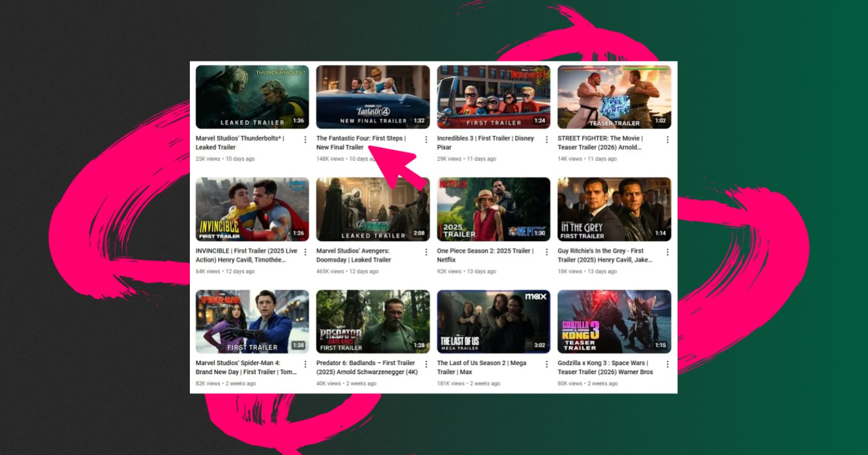Click the "465K views • 12 days ago" text
This screenshot has width=868, height=455.
[x=348, y=272]
